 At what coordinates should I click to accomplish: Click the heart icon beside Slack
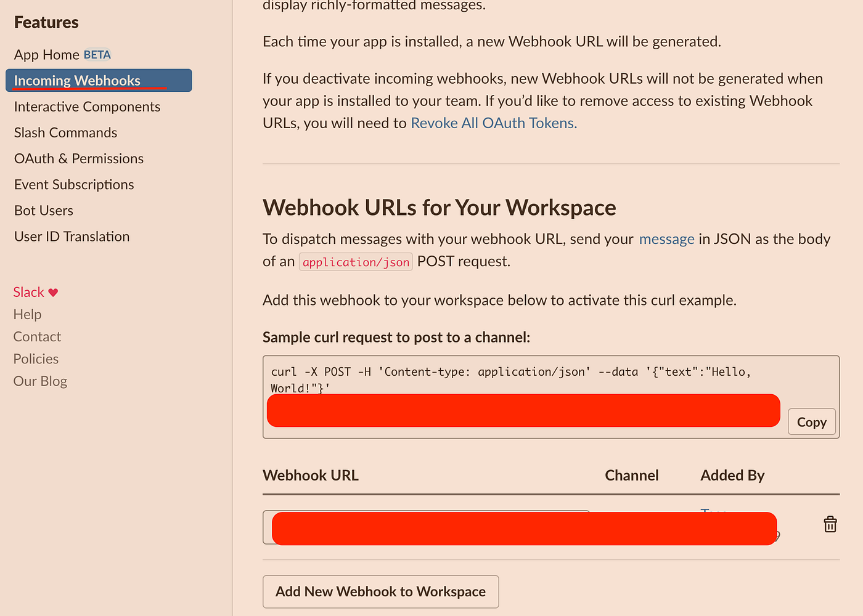point(53,293)
